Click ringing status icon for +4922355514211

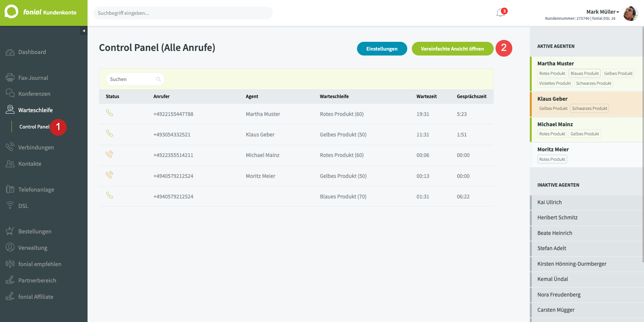point(110,154)
